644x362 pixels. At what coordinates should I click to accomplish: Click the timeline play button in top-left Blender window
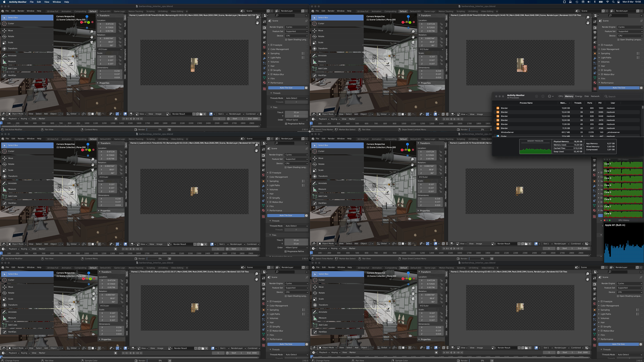click(134, 119)
